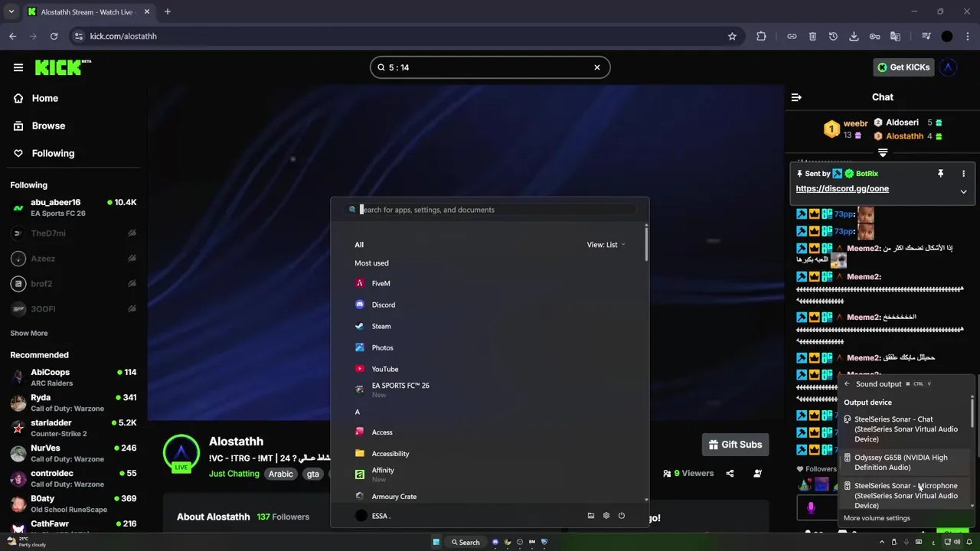Collapse the chat panel with arrow icon
980x551 pixels.
click(796, 97)
